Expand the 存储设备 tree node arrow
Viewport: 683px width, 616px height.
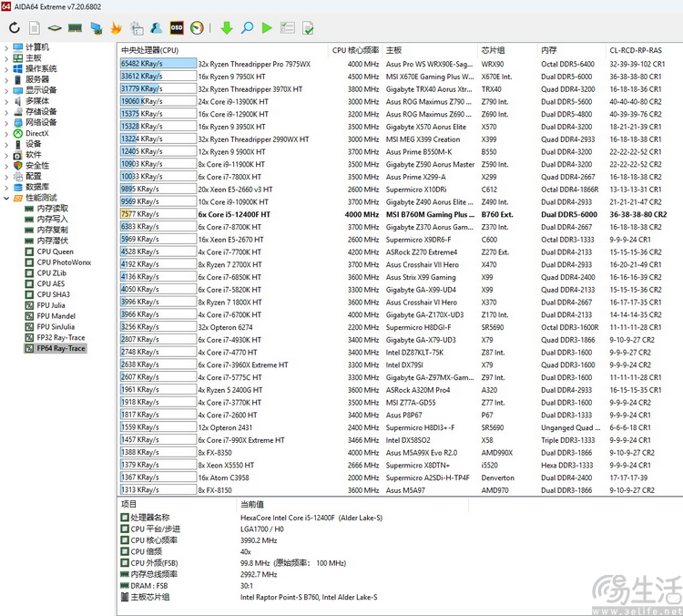coord(6,111)
